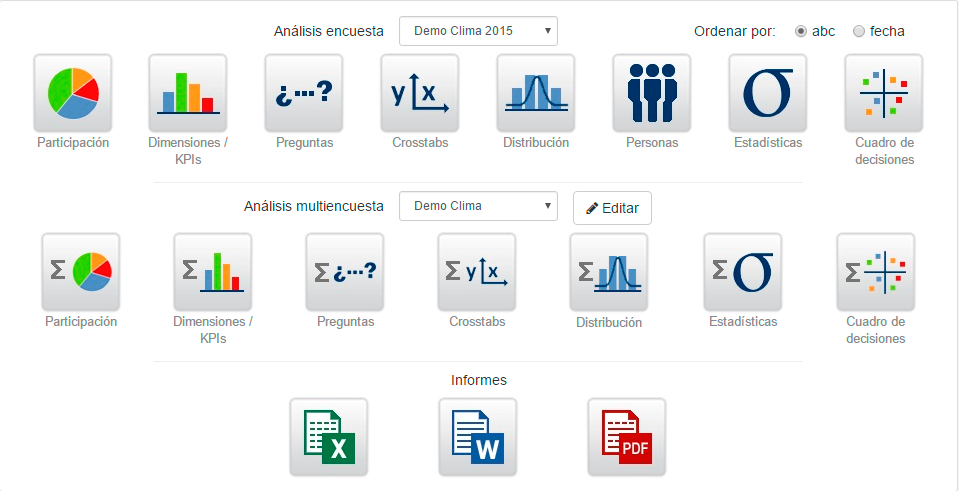Viewport: 959px width, 491px height.
Task: Open single-survey Crosstabs axes icon
Action: tap(420, 94)
